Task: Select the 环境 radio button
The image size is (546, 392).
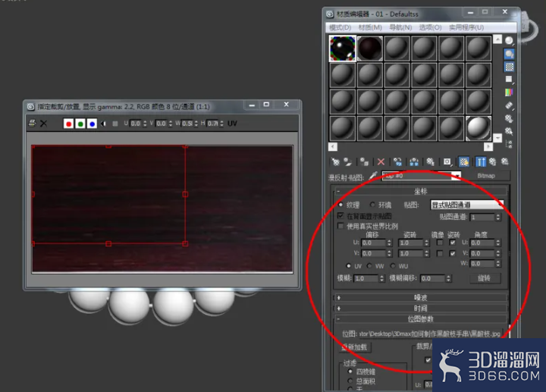Action: [372, 205]
